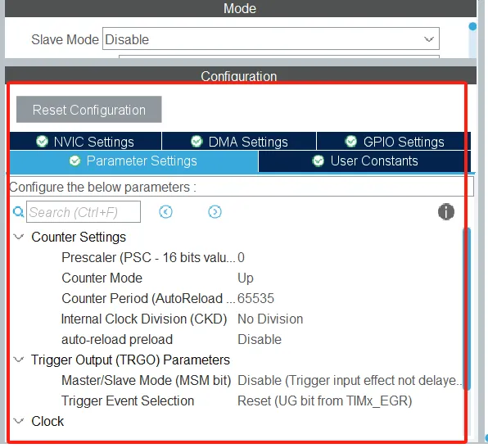Click the User Constants green check icon
The image size is (488, 448).
tap(318, 161)
